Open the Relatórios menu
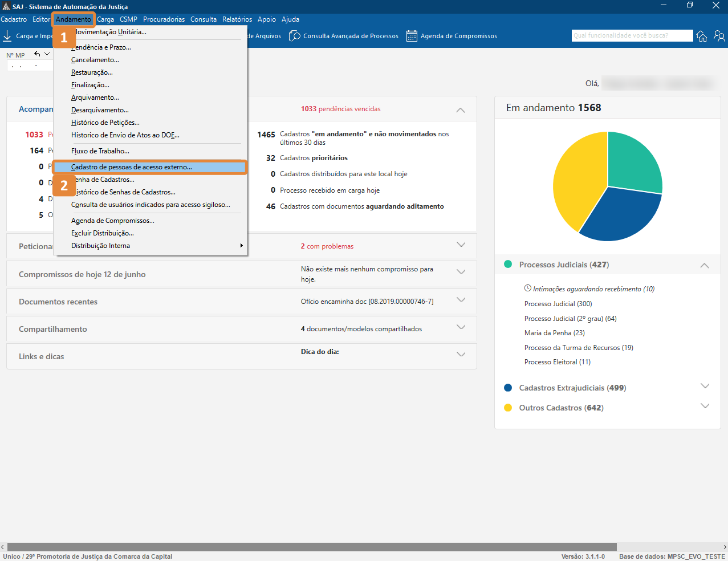The image size is (728, 561). point(237,19)
